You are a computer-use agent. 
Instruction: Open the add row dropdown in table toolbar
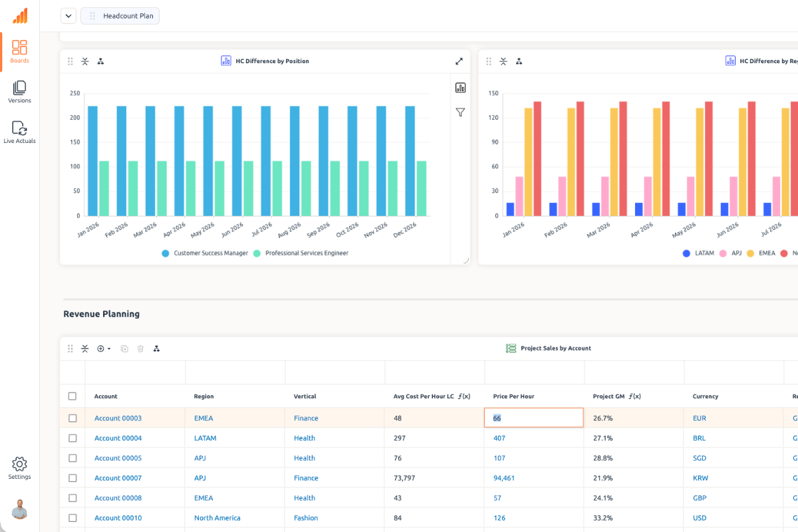point(104,348)
